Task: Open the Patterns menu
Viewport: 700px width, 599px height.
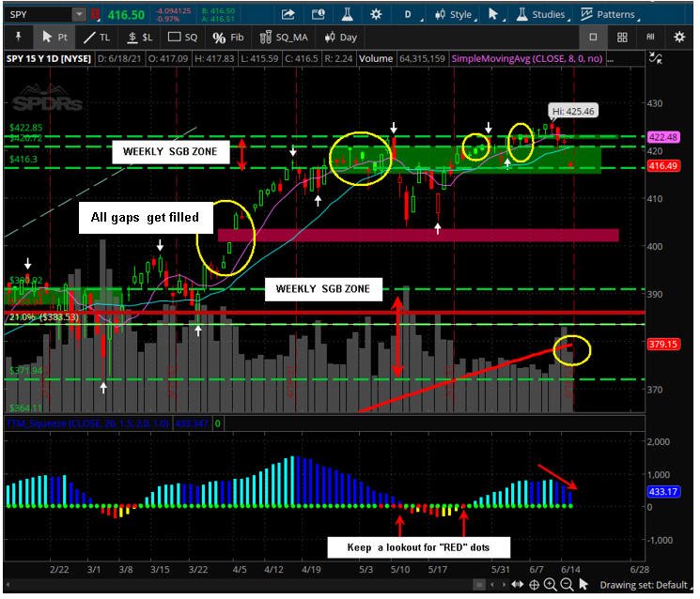Action: [x=610, y=15]
